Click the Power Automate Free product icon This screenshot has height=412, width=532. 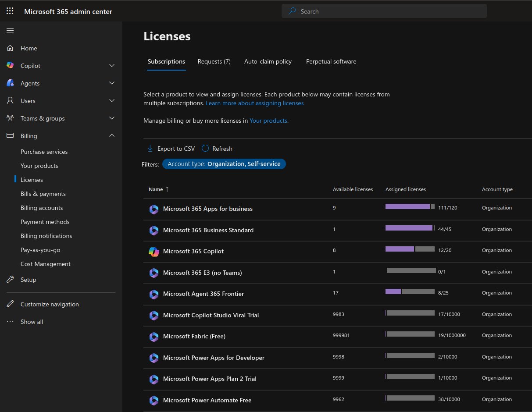pyautogui.click(x=154, y=400)
